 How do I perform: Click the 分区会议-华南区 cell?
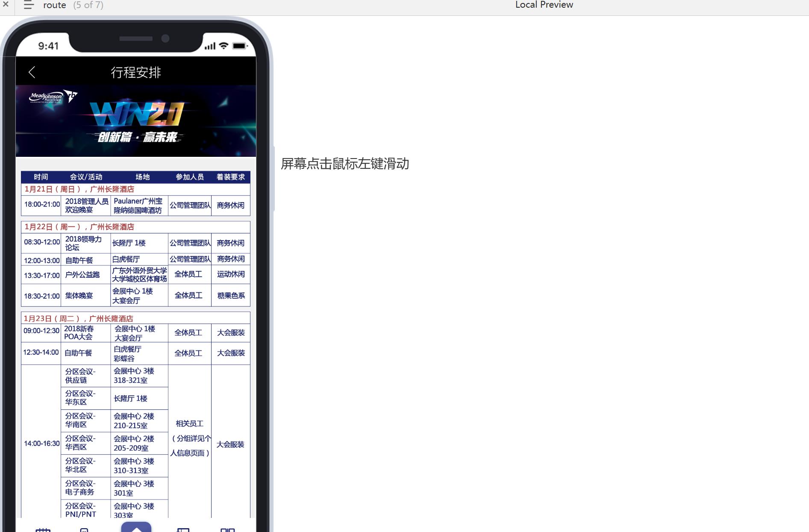click(86, 421)
